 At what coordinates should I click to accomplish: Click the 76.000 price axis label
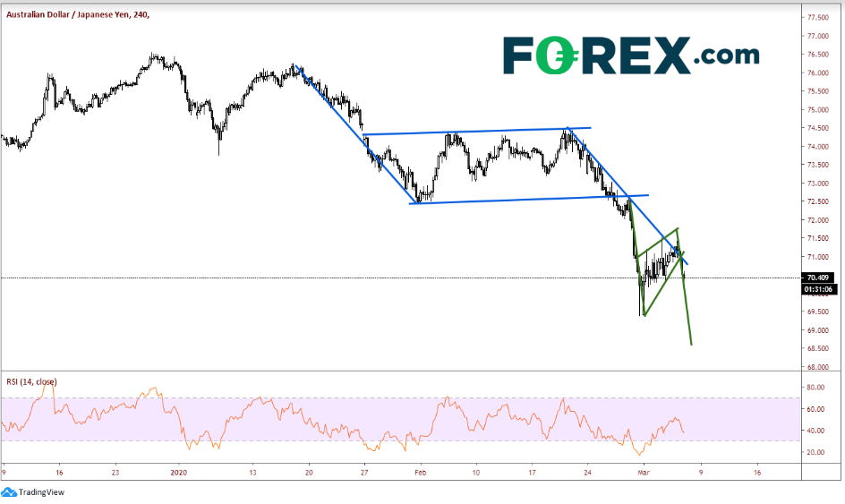click(817, 73)
